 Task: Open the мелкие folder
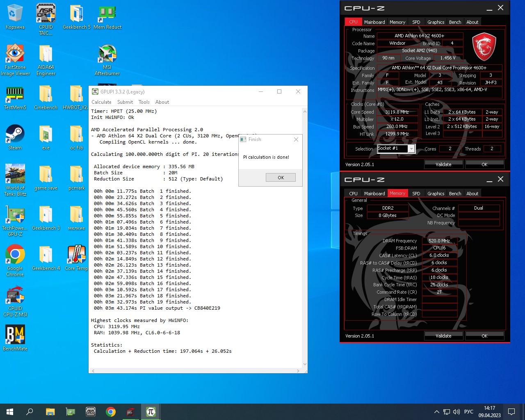coord(76,217)
